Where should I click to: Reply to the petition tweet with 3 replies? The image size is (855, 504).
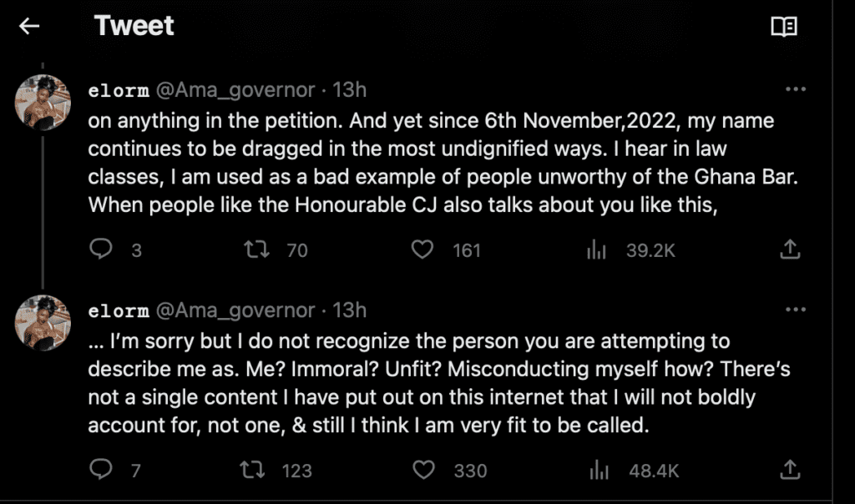pos(101,249)
